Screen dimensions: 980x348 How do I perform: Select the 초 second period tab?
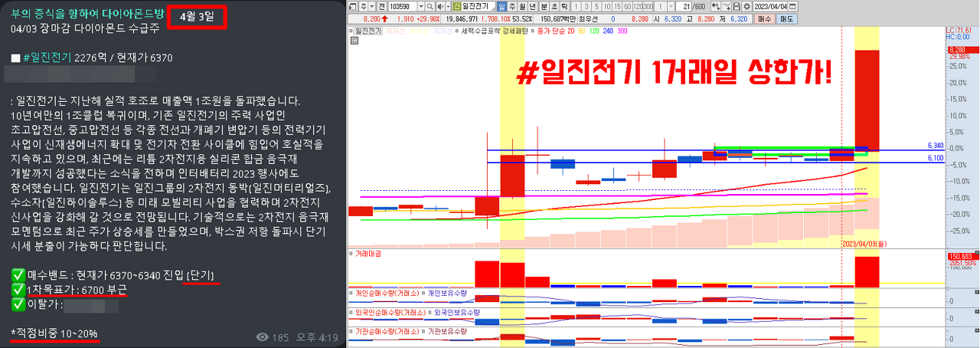554,6
